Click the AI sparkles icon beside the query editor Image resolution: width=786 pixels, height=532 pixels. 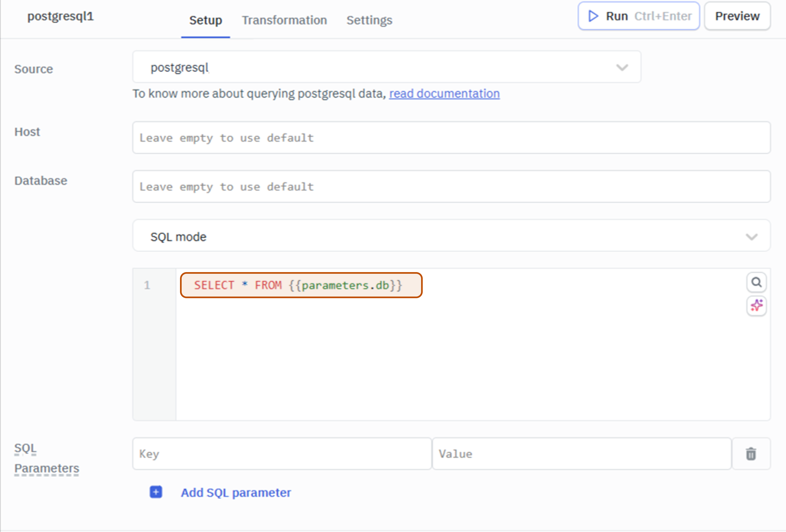756,306
